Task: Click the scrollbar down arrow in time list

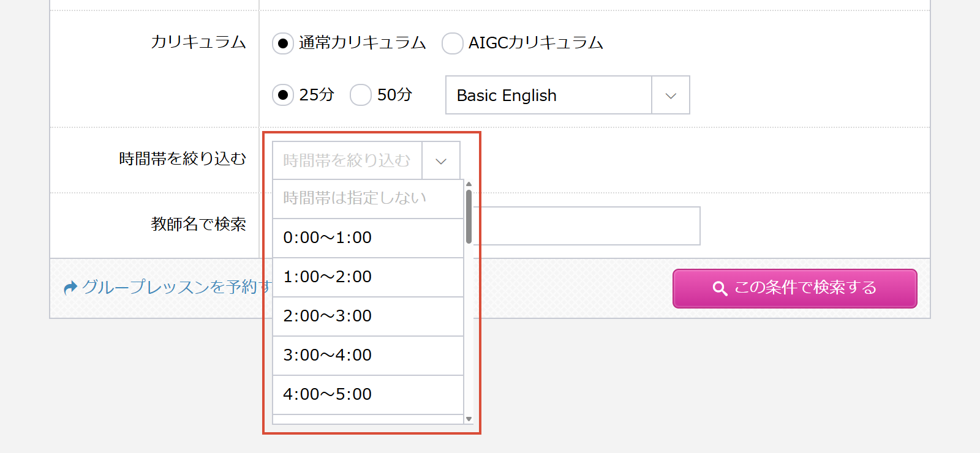Action: click(469, 419)
